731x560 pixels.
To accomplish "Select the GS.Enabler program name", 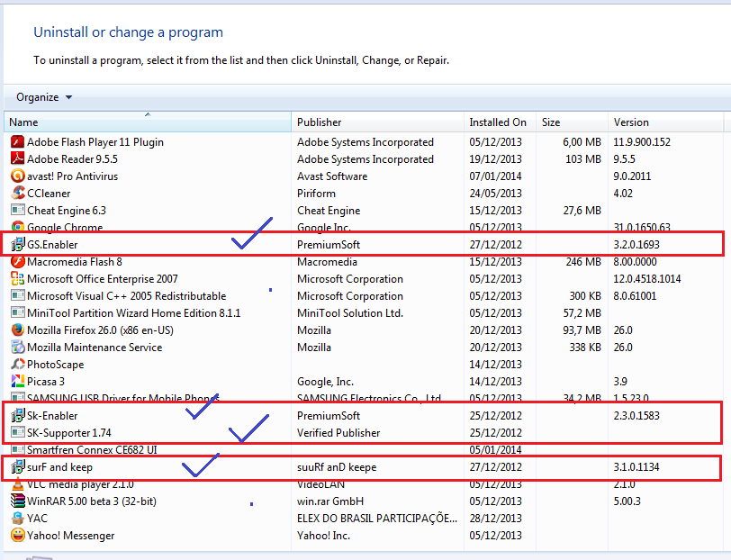I will 52,244.
